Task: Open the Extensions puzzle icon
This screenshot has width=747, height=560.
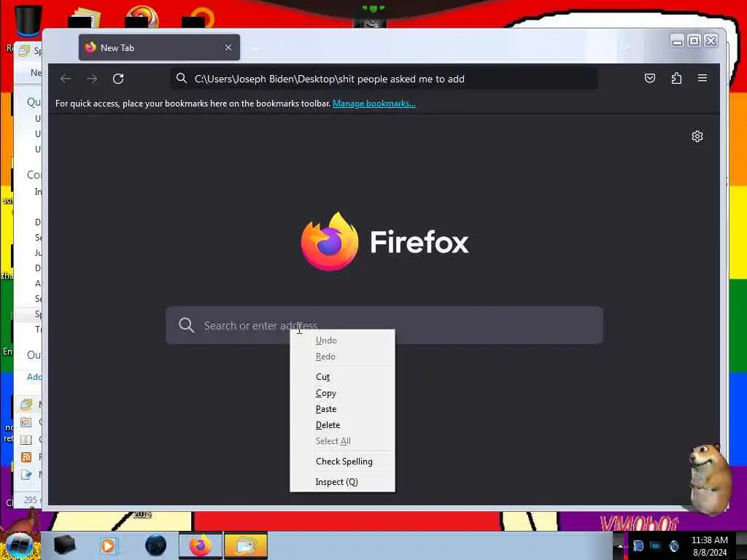Action: click(676, 78)
